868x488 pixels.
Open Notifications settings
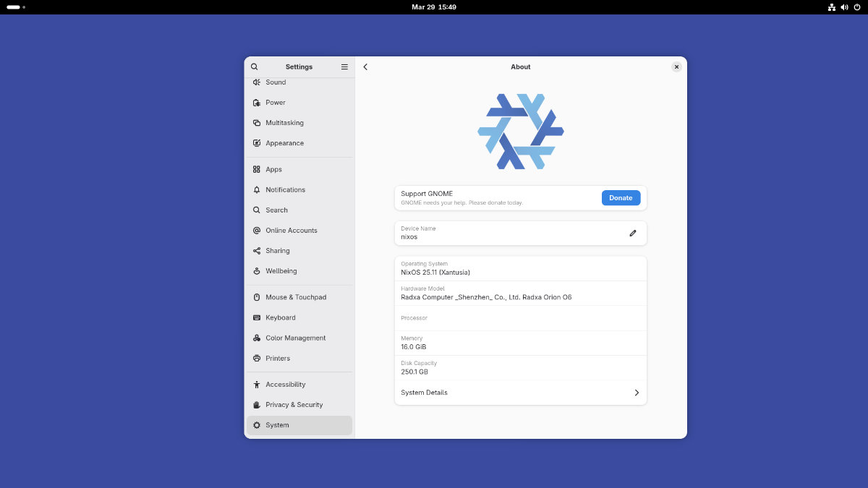pyautogui.click(x=299, y=189)
